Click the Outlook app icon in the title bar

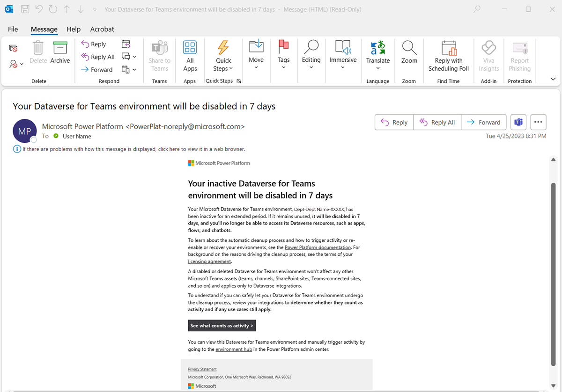[9, 9]
